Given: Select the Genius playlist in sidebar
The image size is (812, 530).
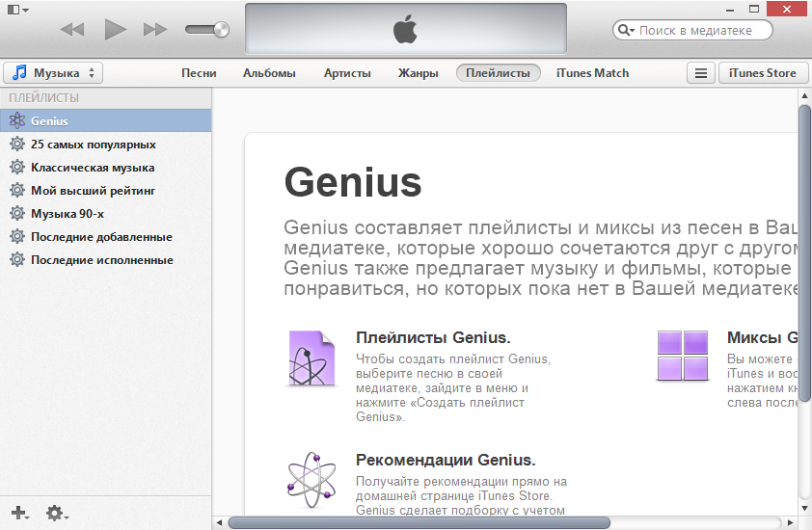Looking at the screenshot, I should click(106, 120).
